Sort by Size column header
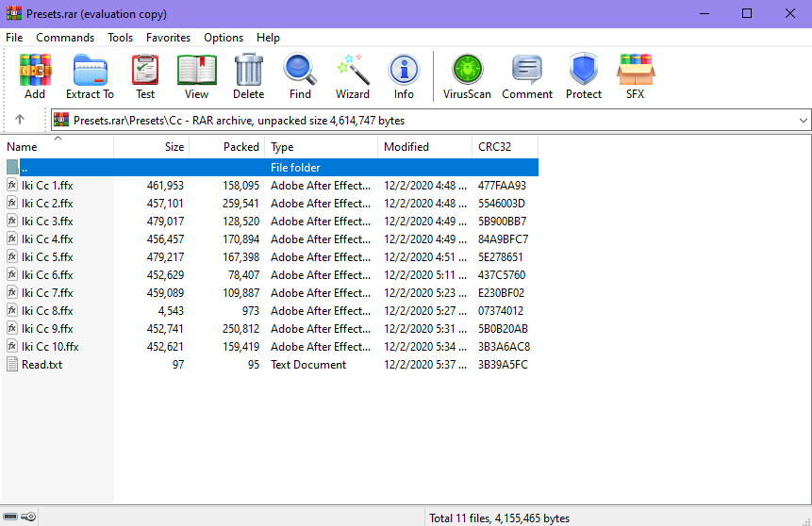The image size is (812, 526). click(x=152, y=146)
